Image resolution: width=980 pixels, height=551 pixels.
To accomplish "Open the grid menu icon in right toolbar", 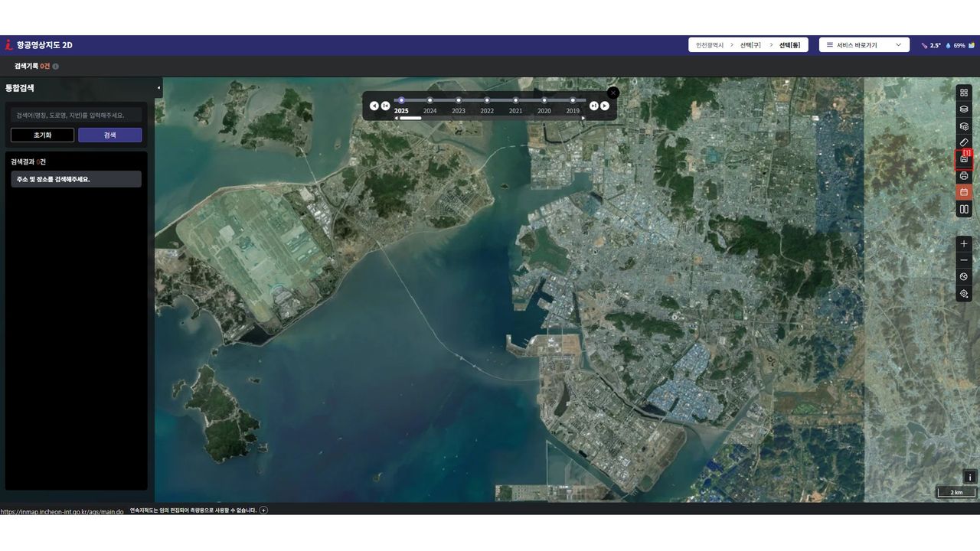I will [964, 93].
